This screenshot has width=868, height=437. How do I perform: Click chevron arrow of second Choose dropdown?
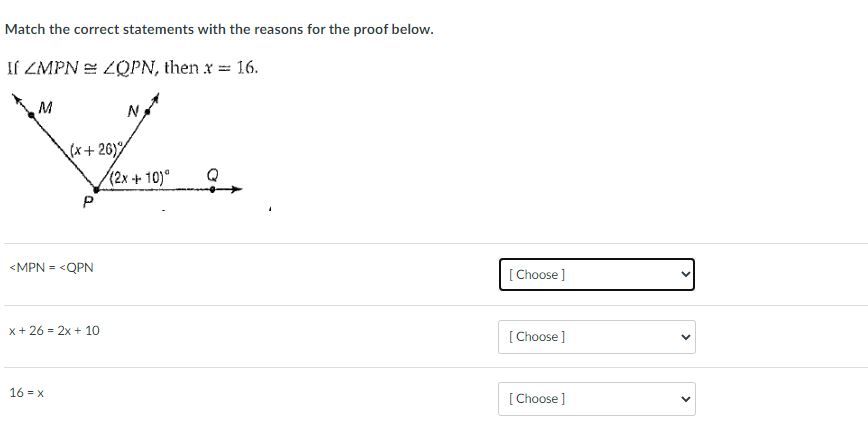pyautogui.click(x=685, y=337)
